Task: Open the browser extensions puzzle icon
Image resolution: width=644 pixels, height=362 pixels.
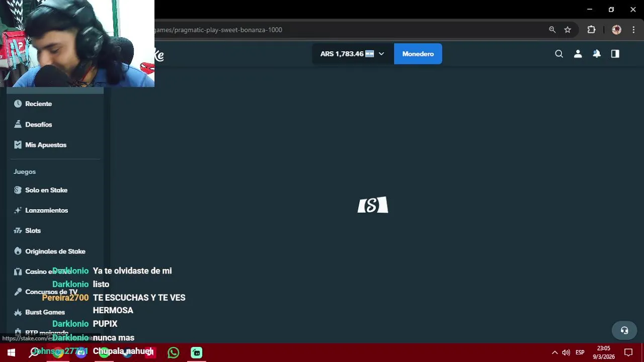Action: point(591,30)
